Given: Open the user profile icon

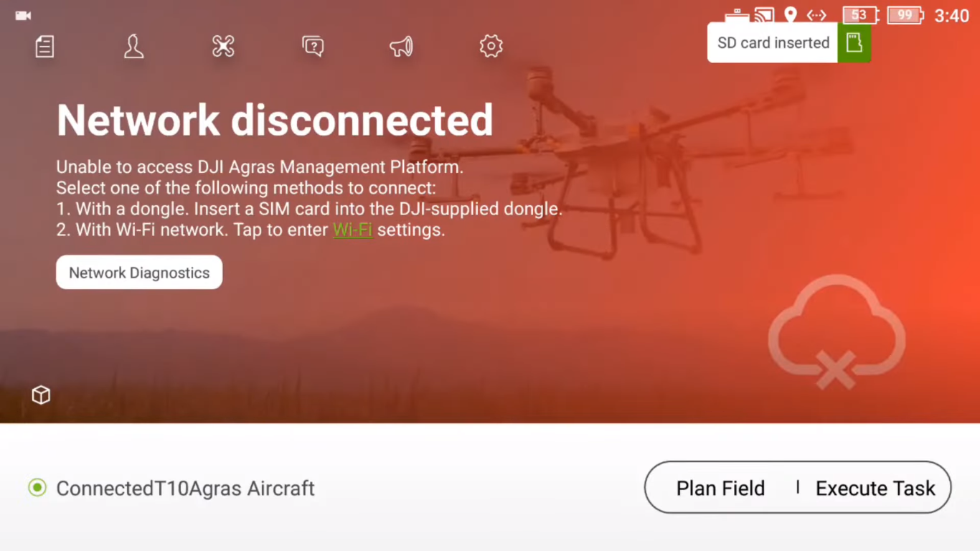Looking at the screenshot, I should pyautogui.click(x=133, y=47).
